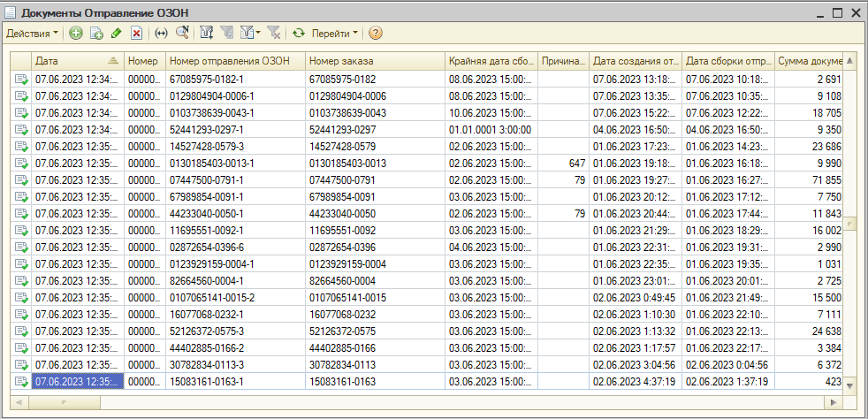Click the Причина... column header
Viewport: 868px width, 419px height.
(x=563, y=61)
